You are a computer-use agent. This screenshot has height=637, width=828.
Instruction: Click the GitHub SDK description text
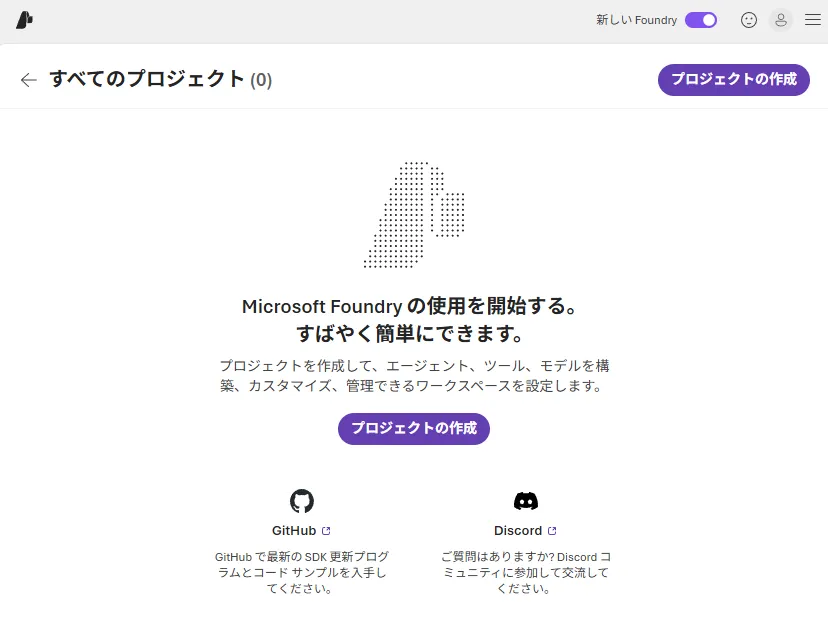pos(301,573)
